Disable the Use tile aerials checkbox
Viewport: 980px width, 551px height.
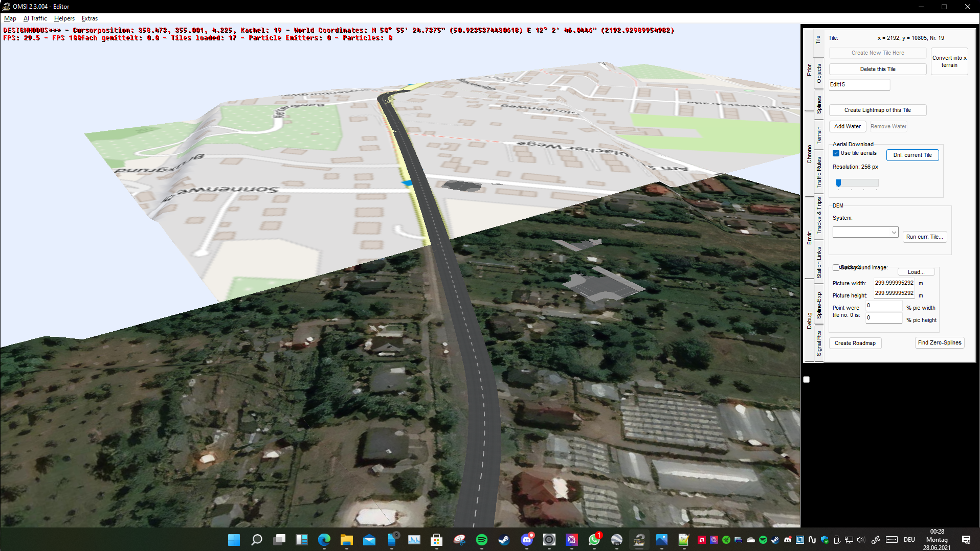[836, 153]
